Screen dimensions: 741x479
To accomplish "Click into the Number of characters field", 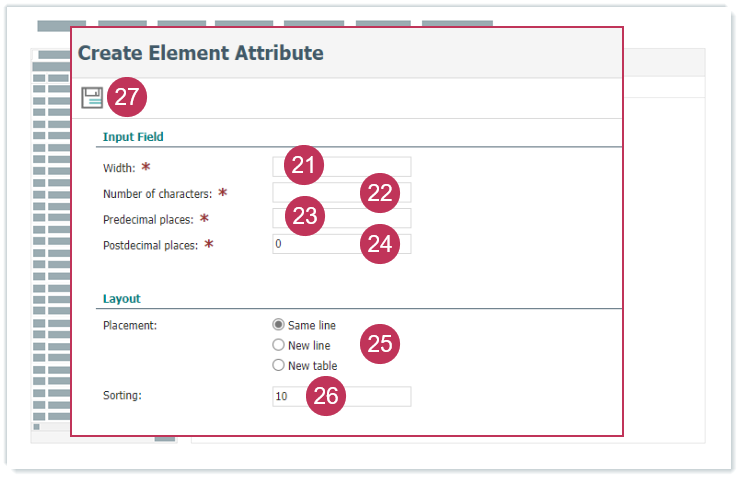I will [315, 193].
